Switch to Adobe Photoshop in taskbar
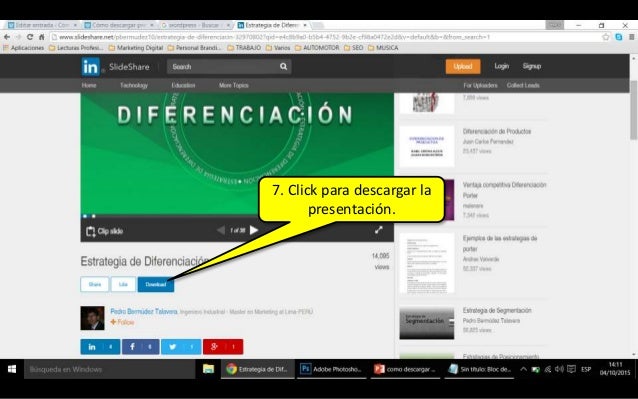The image size is (638, 399). click(332, 369)
